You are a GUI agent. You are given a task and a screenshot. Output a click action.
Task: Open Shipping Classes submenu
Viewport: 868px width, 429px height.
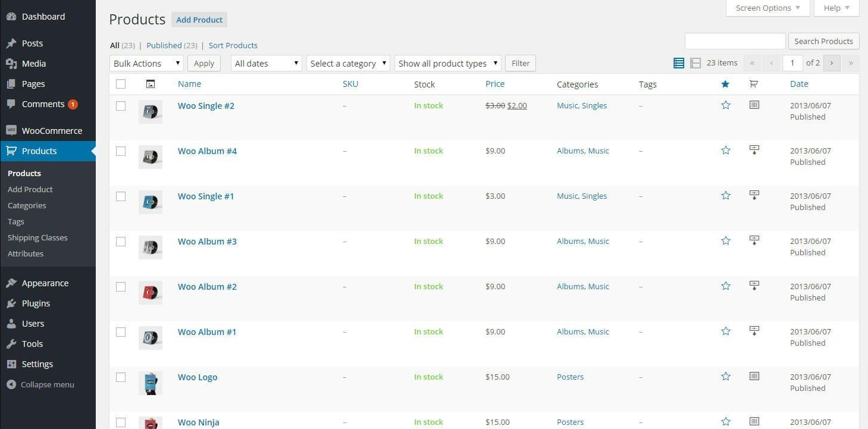click(x=37, y=237)
